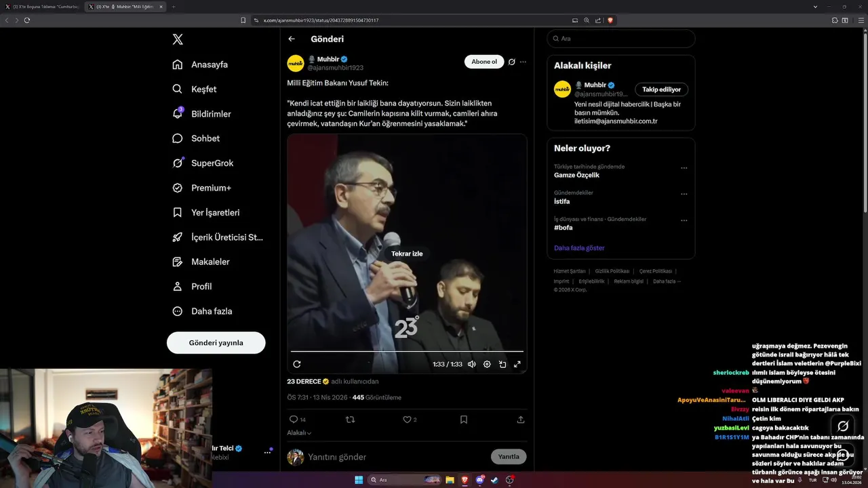Click the Ara search box
The width and height of the screenshot is (868, 488).
pyautogui.click(x=621, y=39)
